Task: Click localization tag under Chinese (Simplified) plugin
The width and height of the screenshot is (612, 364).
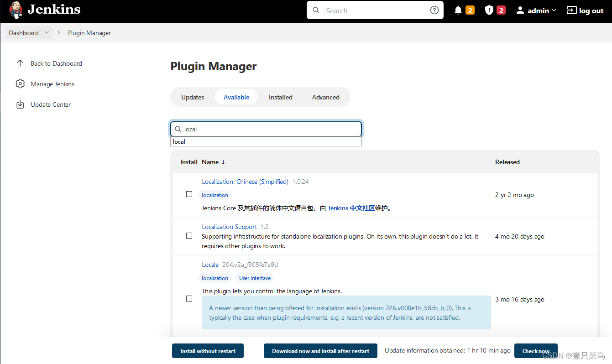Action: pos(215,195)
